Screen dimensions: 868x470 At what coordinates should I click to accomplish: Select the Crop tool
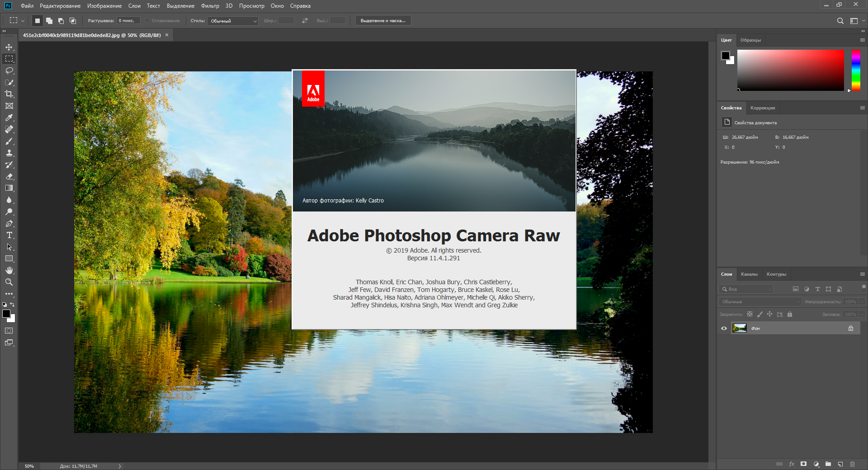(9, 94)
